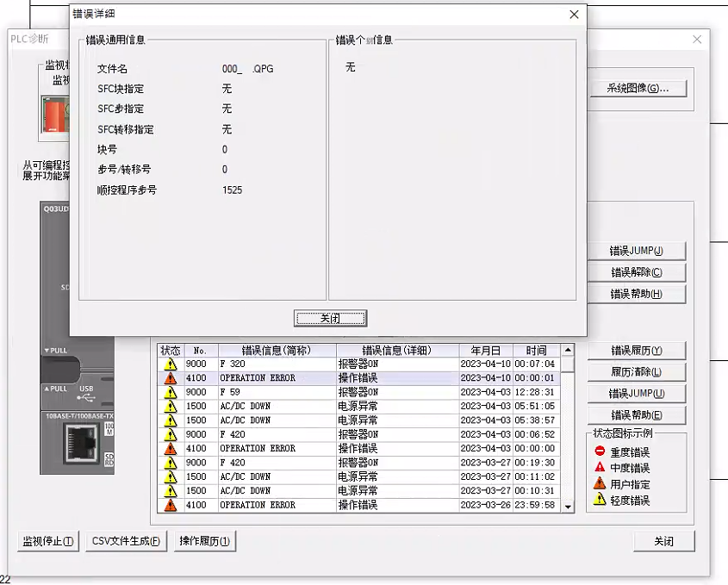Click the warning icon of the F 320 row
The width and height of the screenshot is (728, 585).
click(171, 364)
